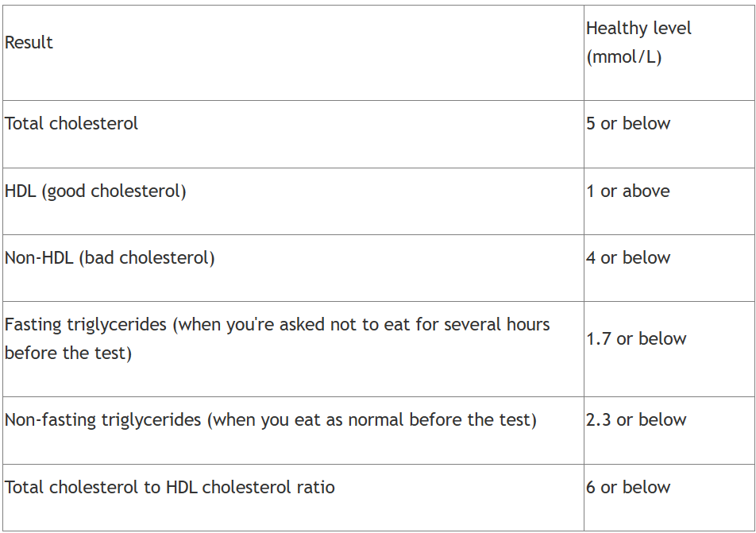The height and width of the screenshot is (533, 756).
Task: Select the "1.7 or below" value cell
Action: (x=669, y=350)
